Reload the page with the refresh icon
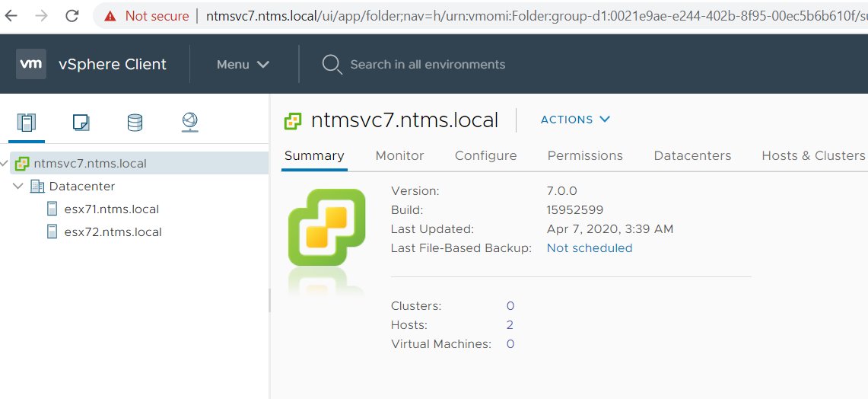 (x=72, y=15)
